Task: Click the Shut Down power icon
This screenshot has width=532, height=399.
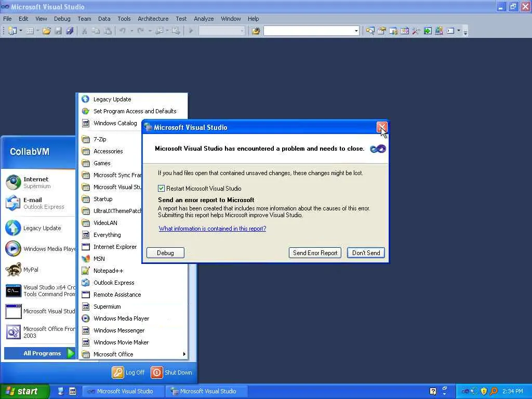Action: tap(157, 372)
